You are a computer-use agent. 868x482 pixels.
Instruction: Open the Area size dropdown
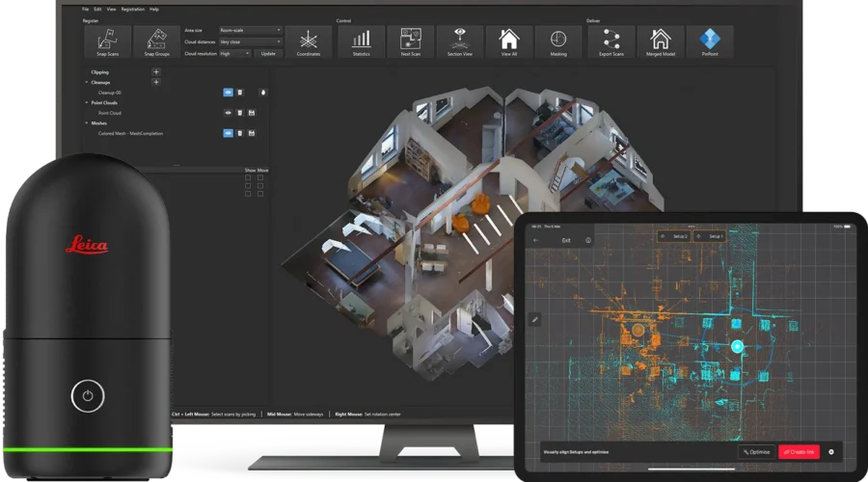(250, 31)
